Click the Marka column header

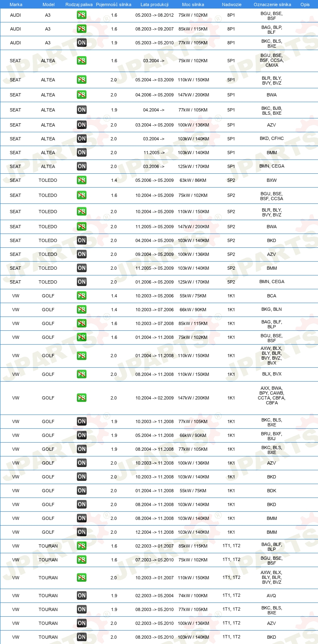click(x=16, y=4)
